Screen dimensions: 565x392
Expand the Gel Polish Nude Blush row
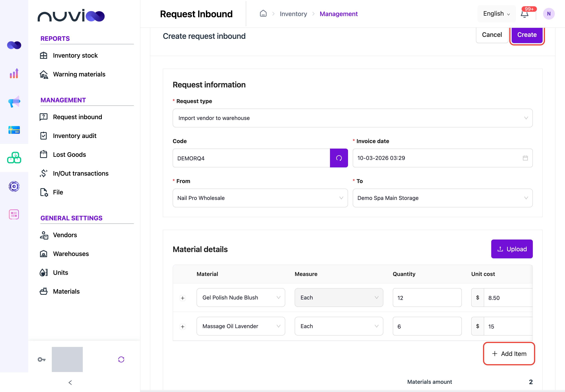coord(182,298)
